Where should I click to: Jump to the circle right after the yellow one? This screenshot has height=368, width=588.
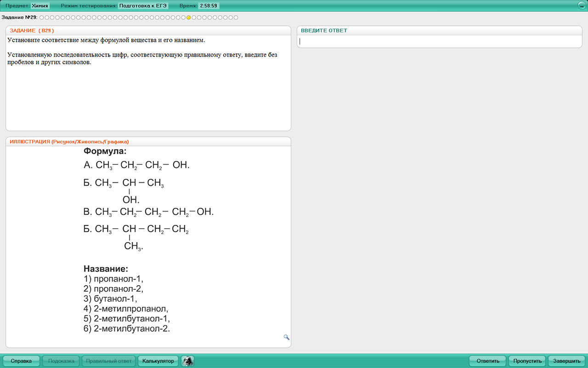pyautogui.click(x=194, y=17)
